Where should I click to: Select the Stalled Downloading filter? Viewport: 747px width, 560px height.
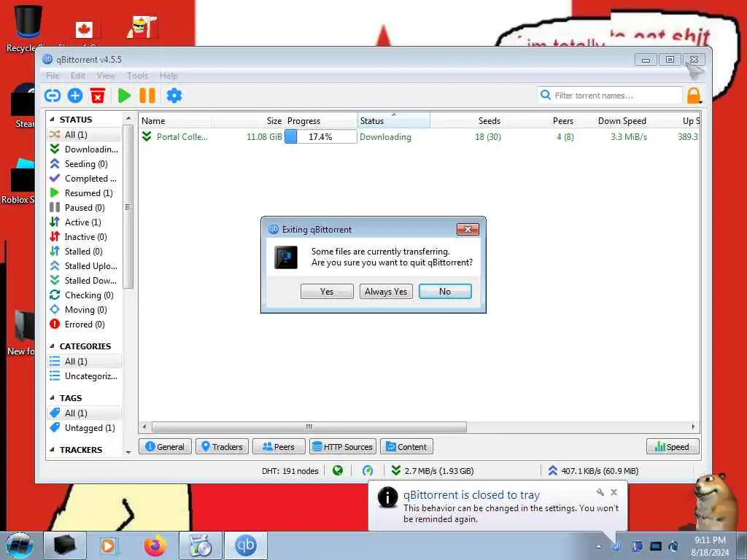(x=85, y=281)
